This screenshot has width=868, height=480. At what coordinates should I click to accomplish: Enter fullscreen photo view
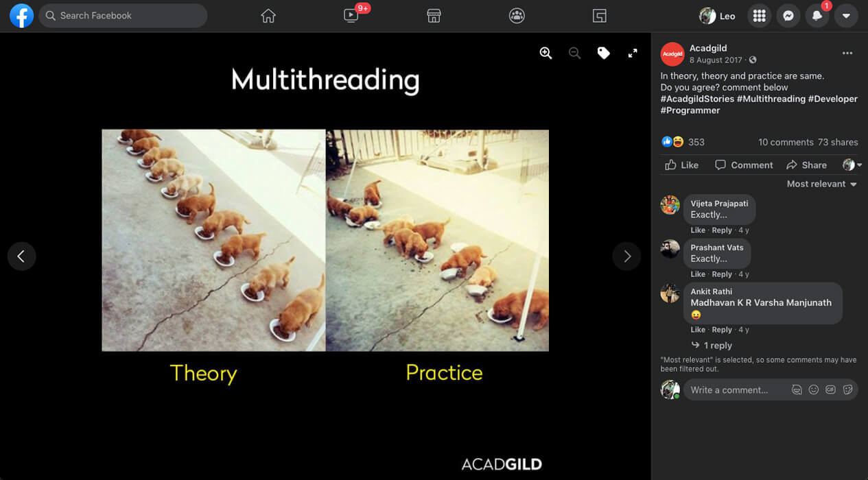(x=633, y=53)
